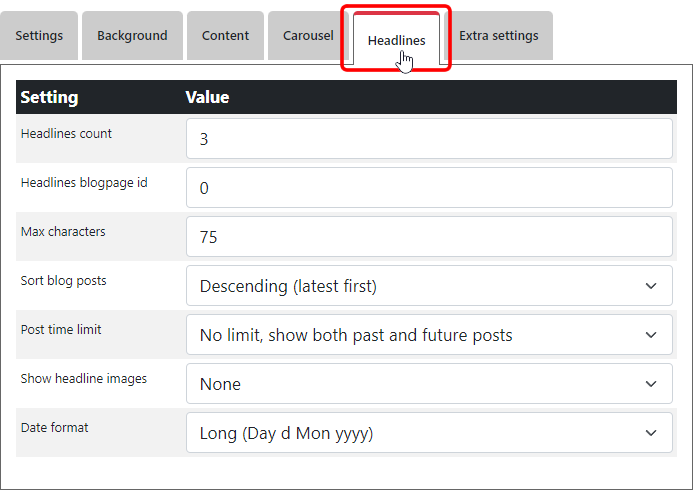Click the "Max characters" row label

point(63,232)
